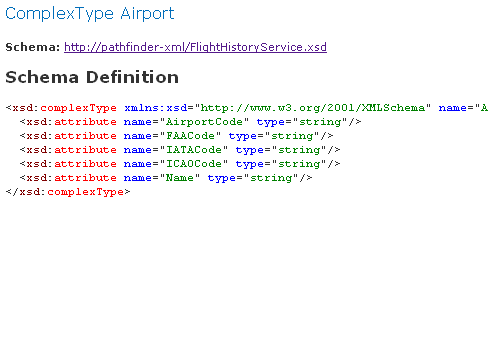Click the Schema Definition heading

coord(92,77)
